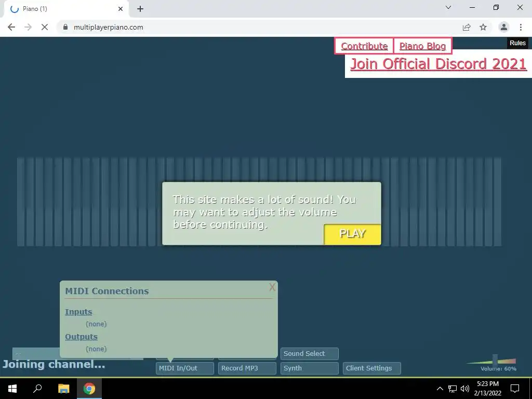Click the share page icon

[467, 27]
